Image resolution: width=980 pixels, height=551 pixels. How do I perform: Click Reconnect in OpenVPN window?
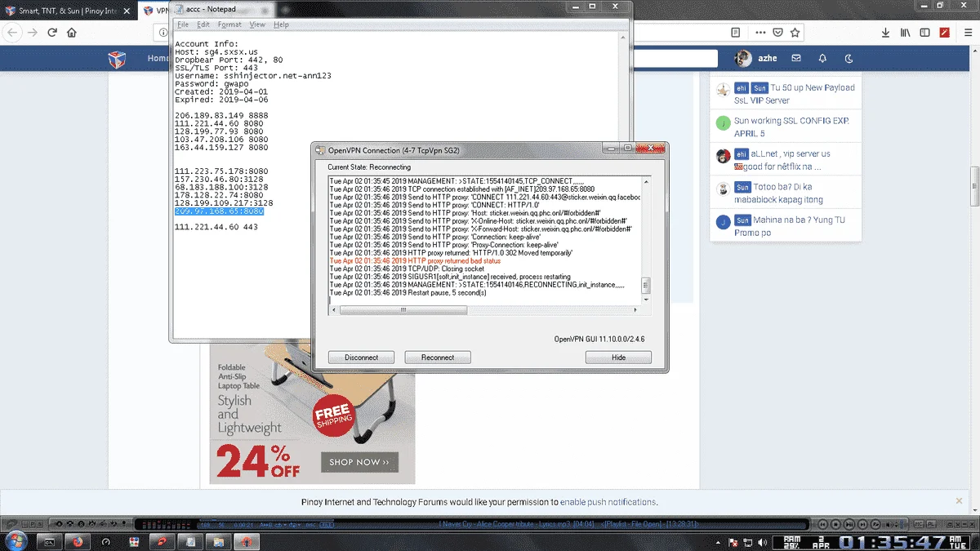click(438, 358)
